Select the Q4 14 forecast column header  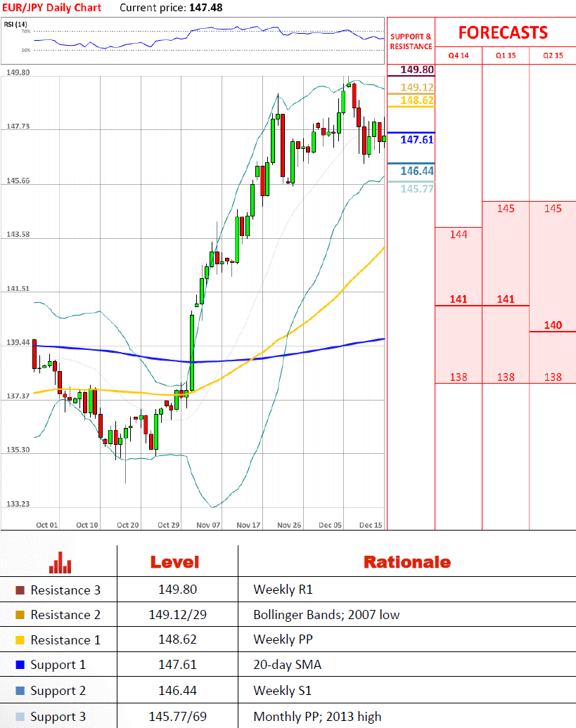click(x=459, y=56)
